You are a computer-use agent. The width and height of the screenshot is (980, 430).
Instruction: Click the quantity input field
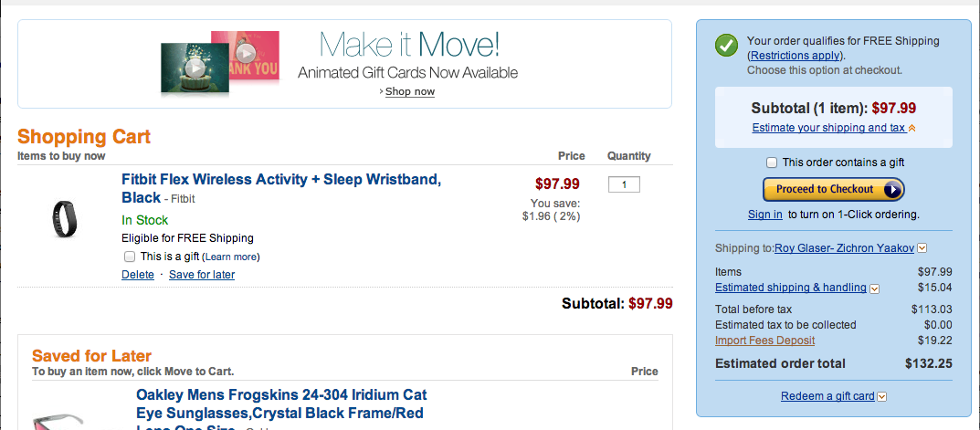624,184
